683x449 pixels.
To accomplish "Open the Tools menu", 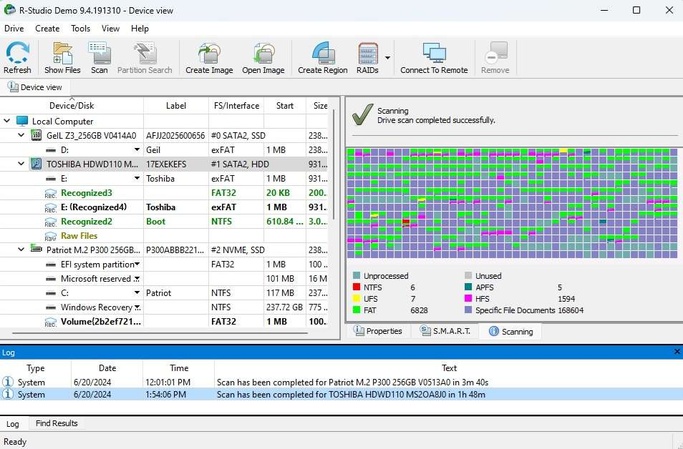I will pyautogui.click(x=80, y=29).
